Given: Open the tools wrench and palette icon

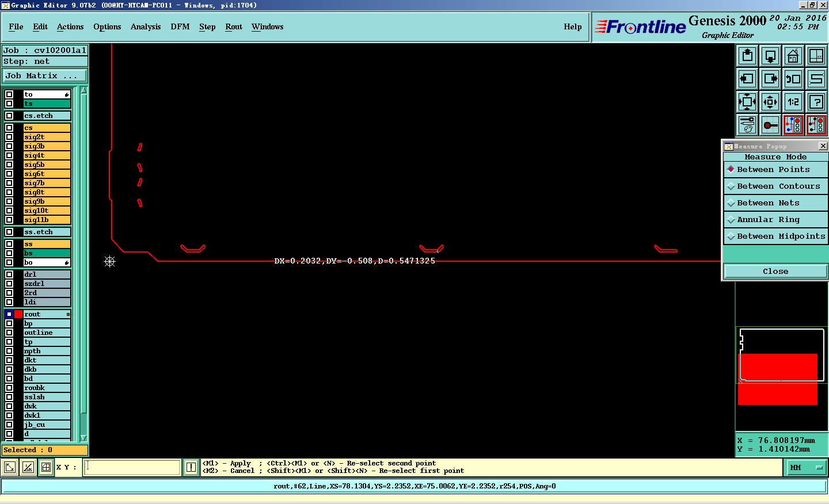Looking at the screenshot, I should click(x=747, y=125).
